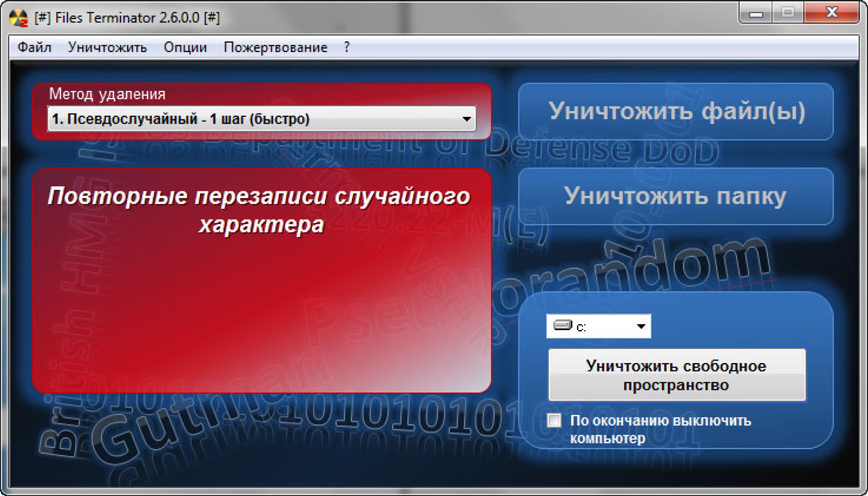The height and width of the screenshot is (496, 868).
Task: Click the Files Terminator app icon in title bar
Action: coord(18,18)
